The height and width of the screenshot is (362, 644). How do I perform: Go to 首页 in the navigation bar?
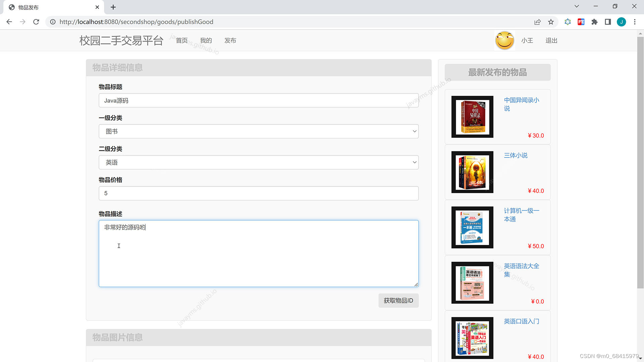tap(182, 41)
